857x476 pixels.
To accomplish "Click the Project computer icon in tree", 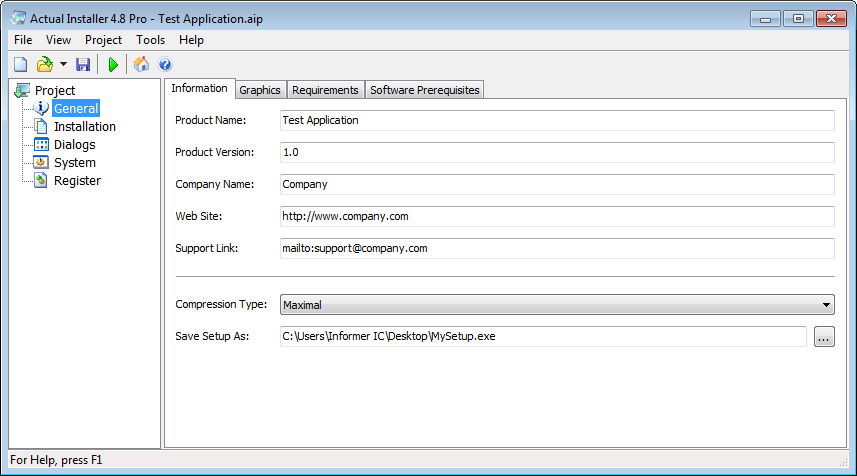I will (x=22, y=90).
